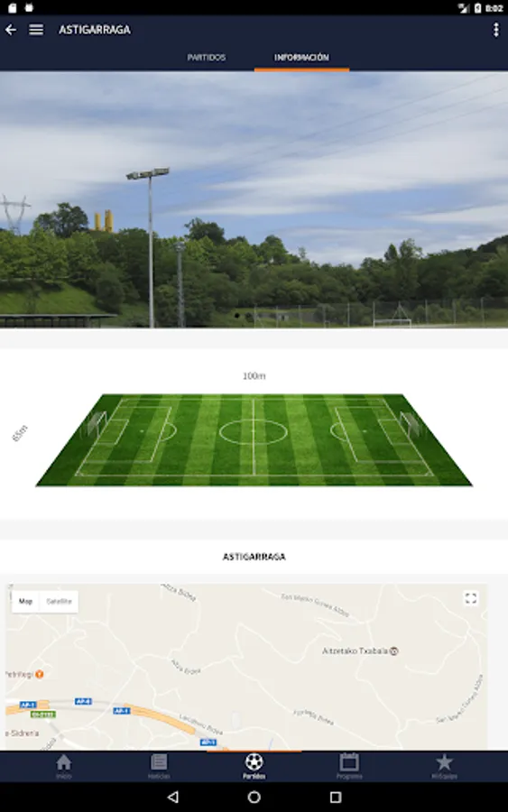508x812 pixels.
Task: Open the hamburger navigation menu
Action: (x=36, y=30)
